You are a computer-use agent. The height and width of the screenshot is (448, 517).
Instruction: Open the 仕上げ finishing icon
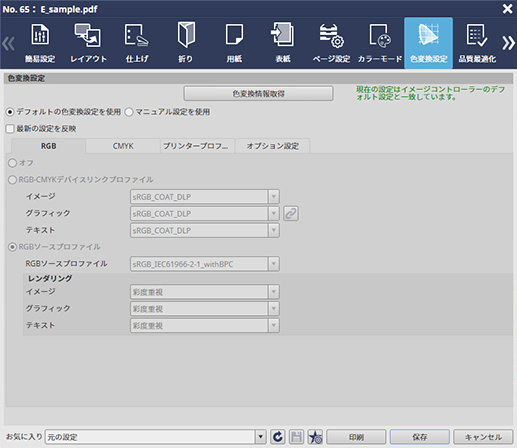(x=137, y=43)
